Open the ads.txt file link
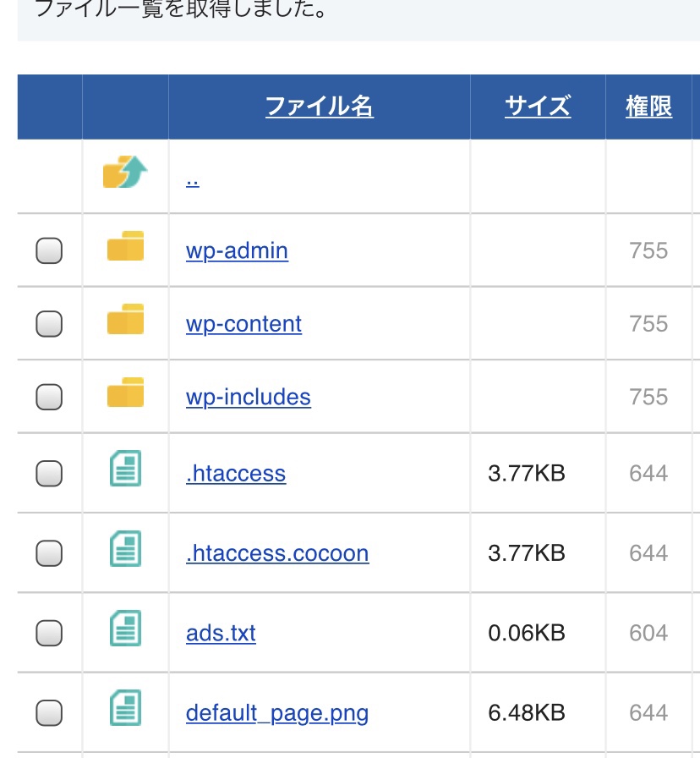This screenshot has height=758, width=700. (x=221, y=633)
